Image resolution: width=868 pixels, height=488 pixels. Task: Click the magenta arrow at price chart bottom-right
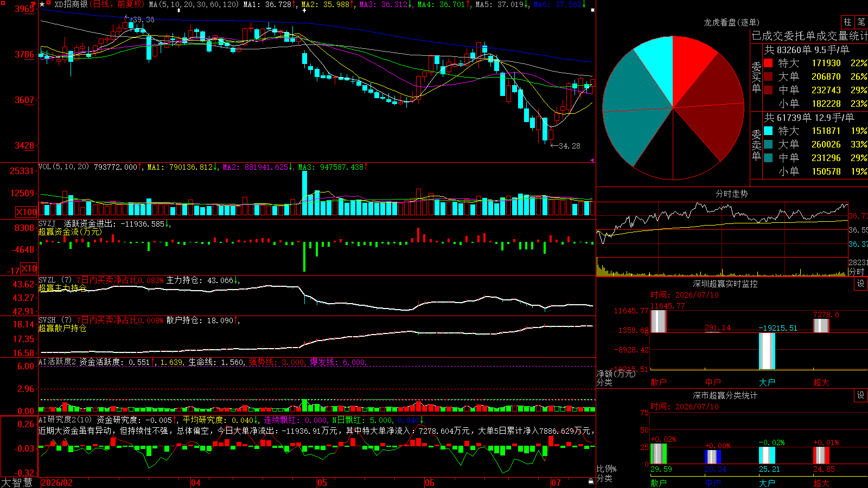click(x=592, y=160)
